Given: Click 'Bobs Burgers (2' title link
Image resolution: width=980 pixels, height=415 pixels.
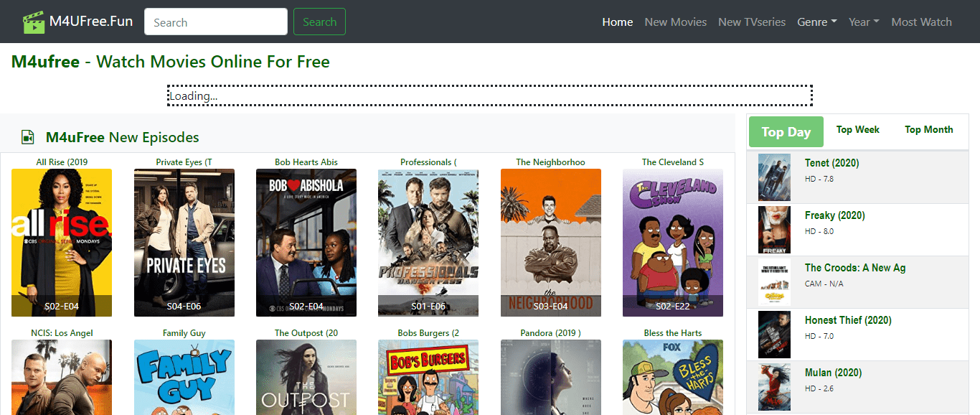Looking at the screenshot, I should click(x=428, y=332).
